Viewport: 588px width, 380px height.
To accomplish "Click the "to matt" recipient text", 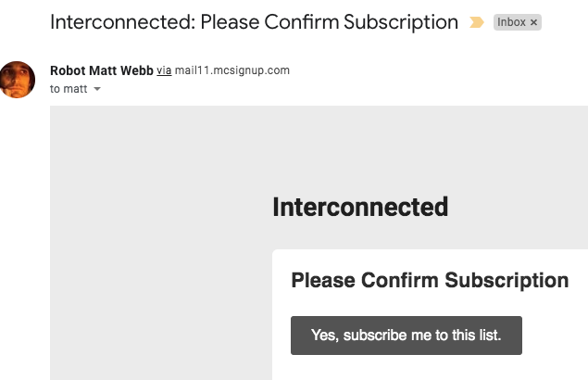I will coord(69,89).
